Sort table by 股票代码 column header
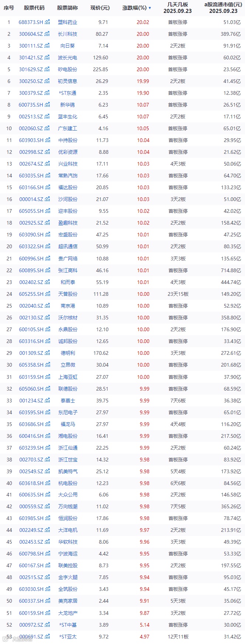 [x=34, y=8]
